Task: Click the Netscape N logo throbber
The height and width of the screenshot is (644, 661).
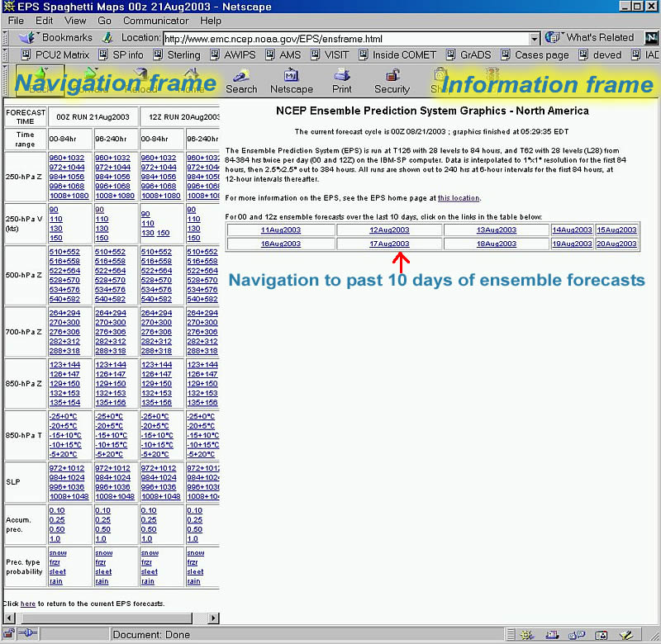Action: click(652, 38)
